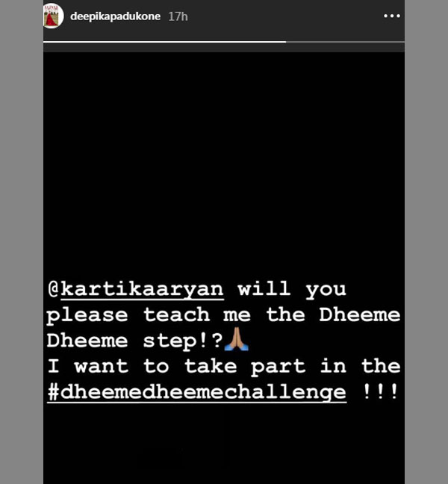Click the dark header strip below progress bar
Viewport: 448px width, 484px height.
(224, 48)
